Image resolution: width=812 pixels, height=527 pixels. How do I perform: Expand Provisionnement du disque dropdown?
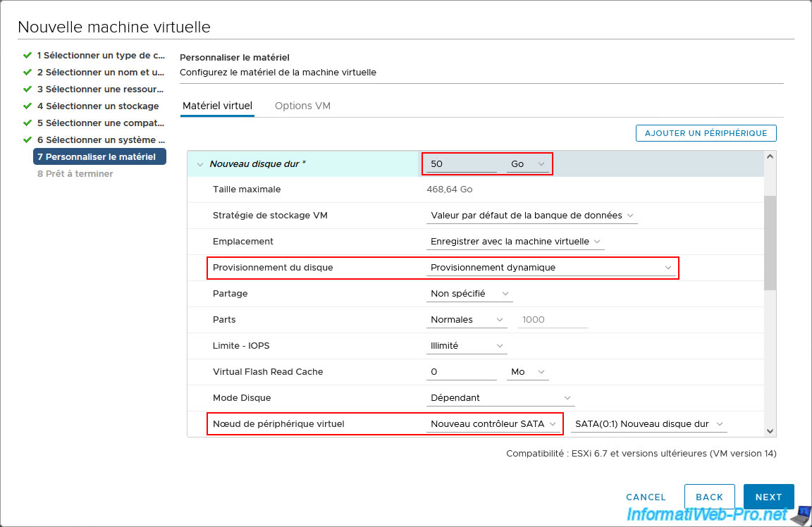click(x=550, y=268)
